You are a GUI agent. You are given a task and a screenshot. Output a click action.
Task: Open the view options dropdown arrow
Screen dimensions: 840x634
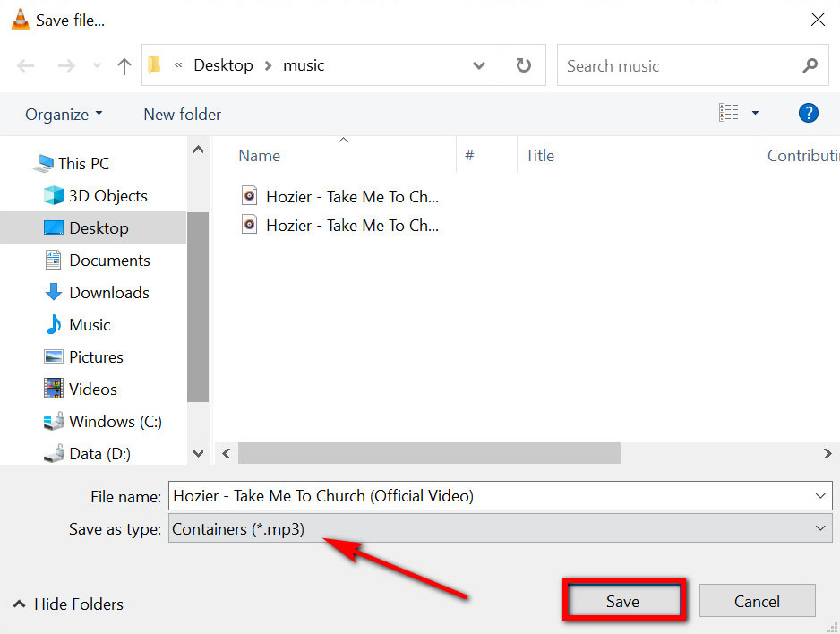pyautogui.click(x=755, y=113)
